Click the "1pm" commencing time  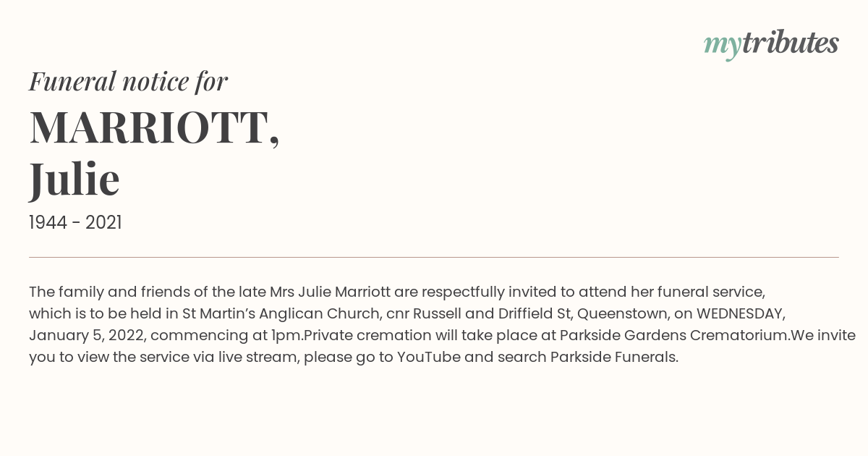(x=286, y=336)
